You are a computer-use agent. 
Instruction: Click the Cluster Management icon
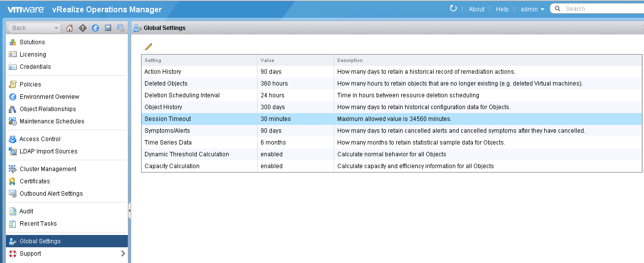pos(13,169)
